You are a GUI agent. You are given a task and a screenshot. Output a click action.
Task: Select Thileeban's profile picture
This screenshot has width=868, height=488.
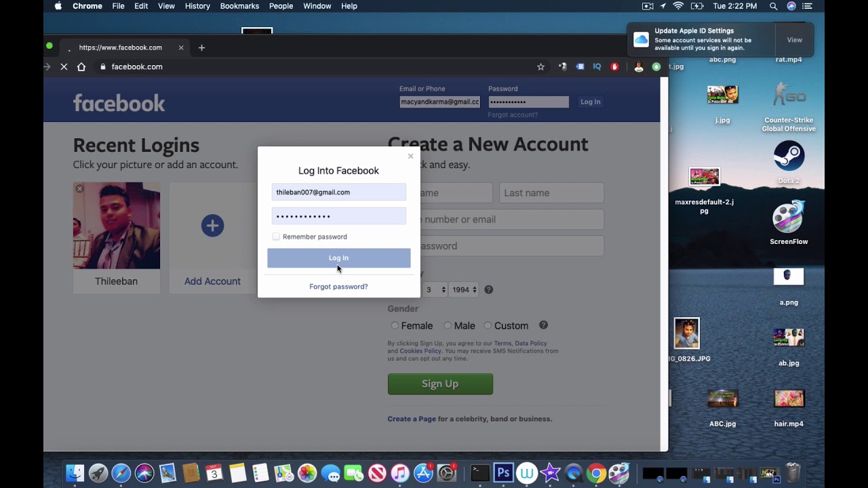point(117,226)
